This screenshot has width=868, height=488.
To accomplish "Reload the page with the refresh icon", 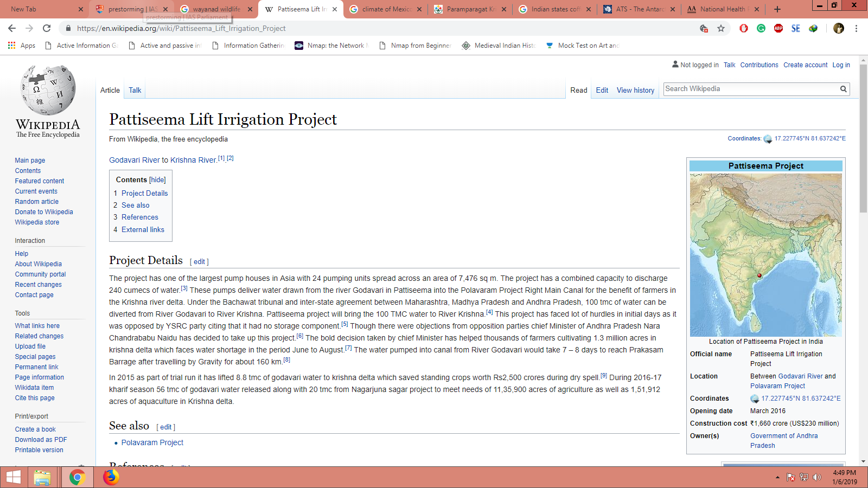I will coord(47,28).
